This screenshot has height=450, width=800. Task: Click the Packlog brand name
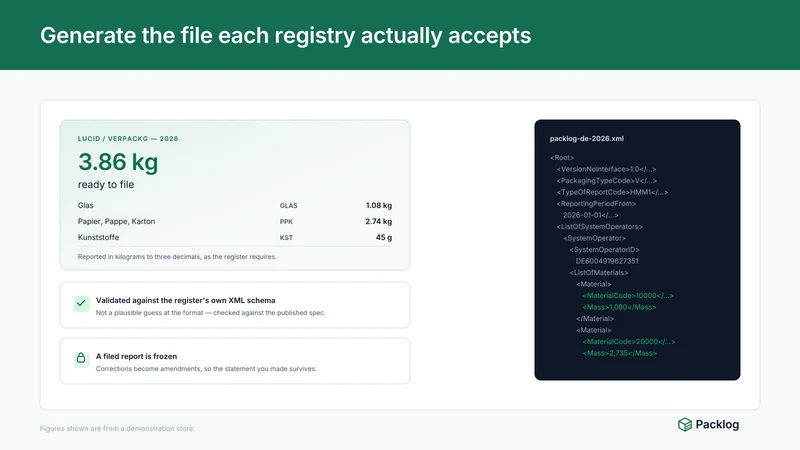click(717, 424)
